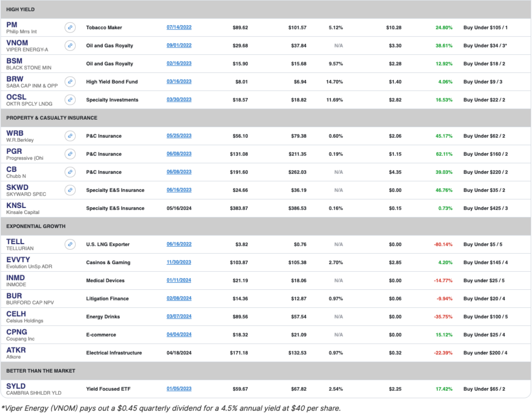
Task: Click the Yield Focused ETF description
Action: (108, 389)
